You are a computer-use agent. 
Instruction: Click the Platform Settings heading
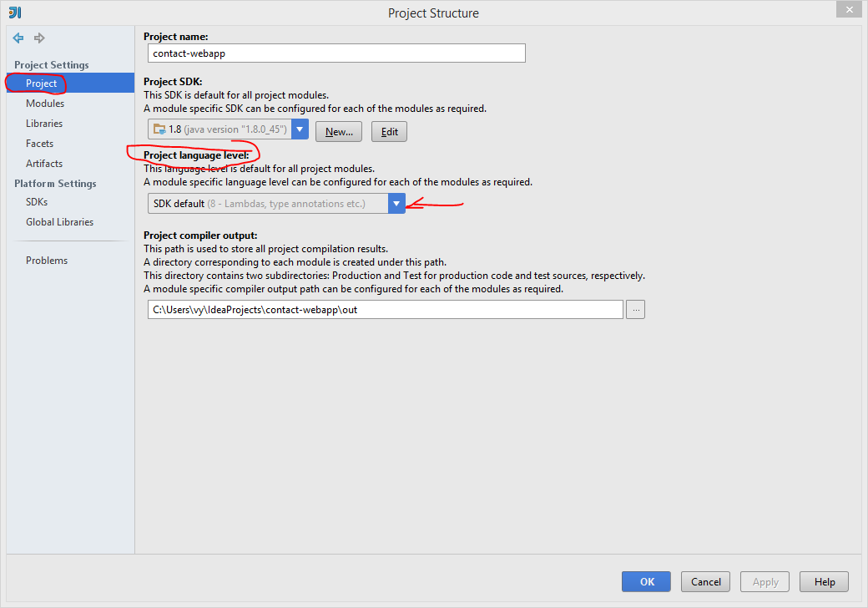point(55,183)
